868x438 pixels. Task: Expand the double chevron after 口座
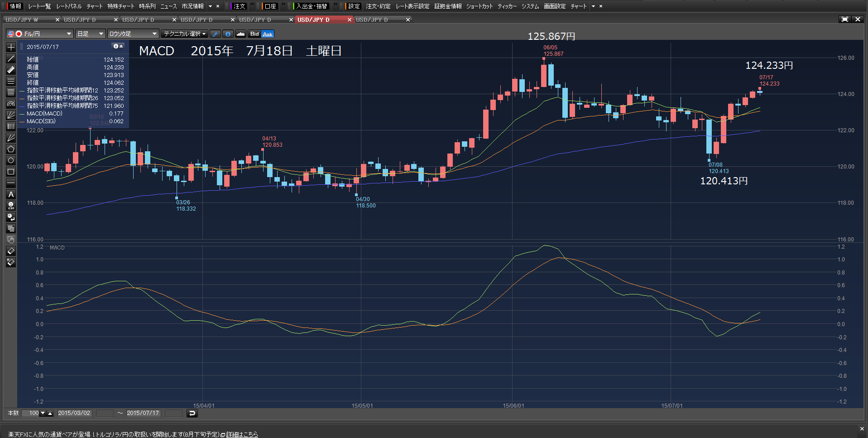(x=283, y=5)
